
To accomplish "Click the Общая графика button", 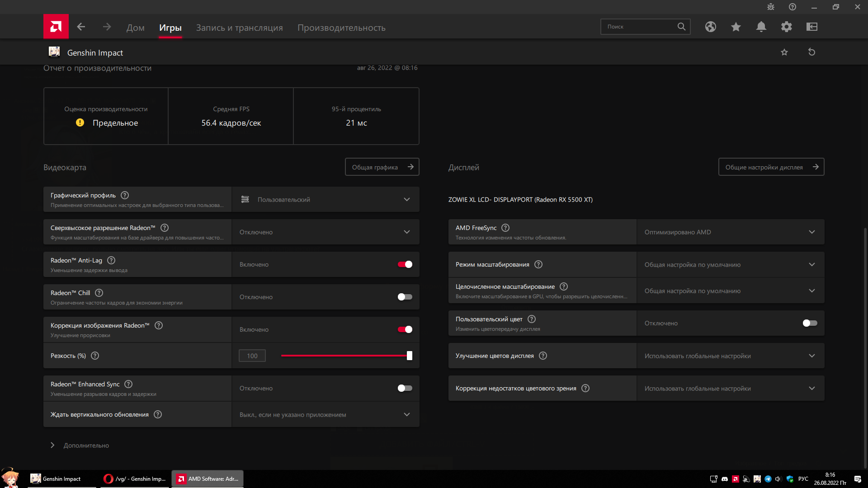I will coord(382,167).
